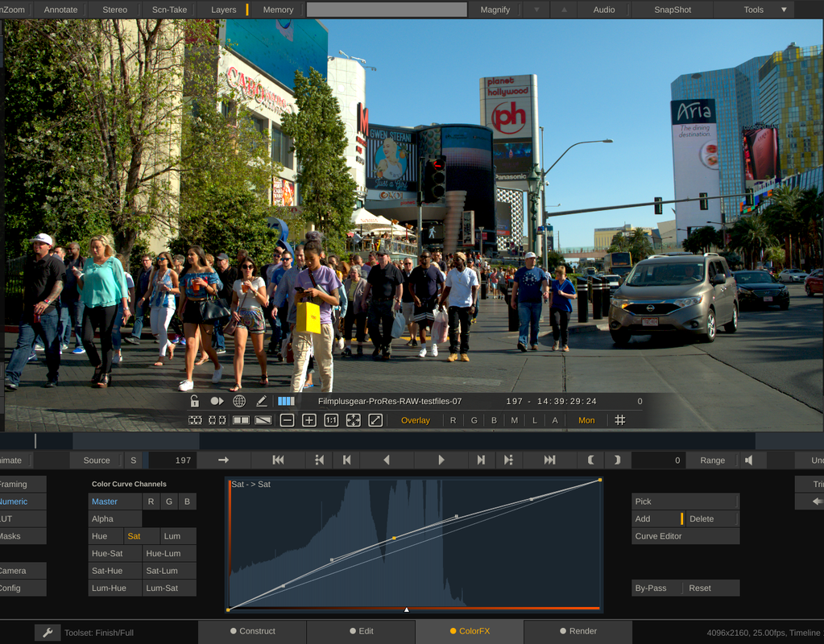Click the orange control point on curve

[x=394, y=539]
